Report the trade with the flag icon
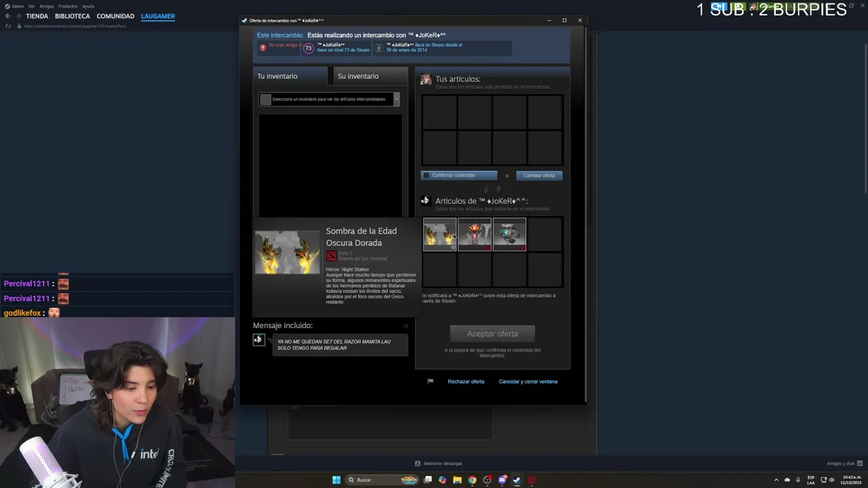The width and height of the screenshot is (868, 488). [430, 382]
